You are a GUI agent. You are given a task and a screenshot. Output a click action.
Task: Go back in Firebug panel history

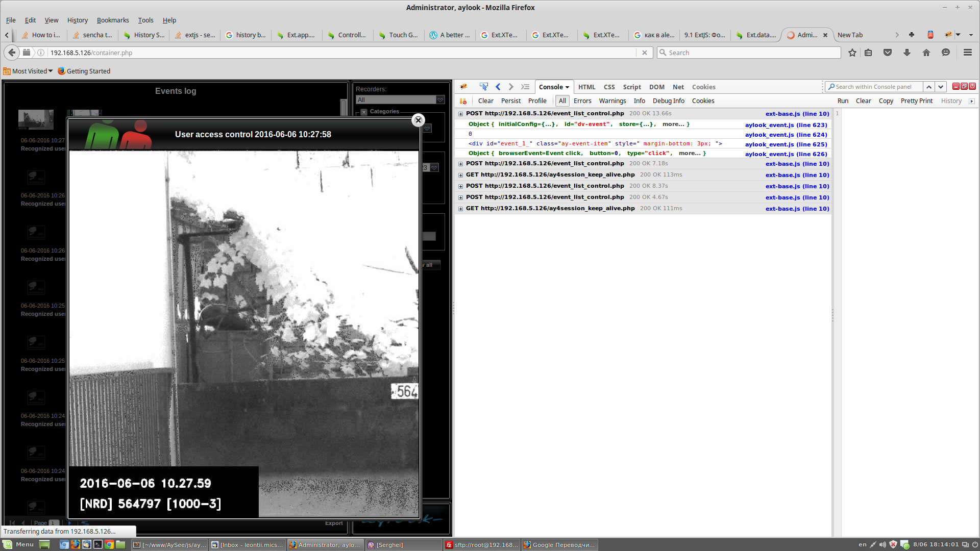[498, 87]
